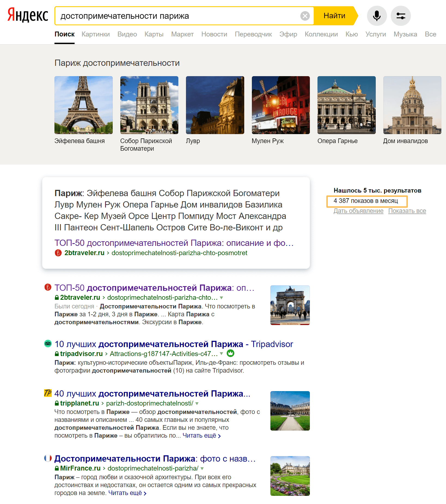Open the Карты tab

[154, 34]
